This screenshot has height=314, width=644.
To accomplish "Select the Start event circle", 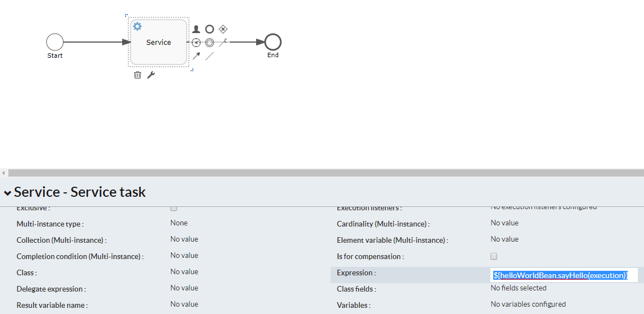I will click(x=55, y=42).
